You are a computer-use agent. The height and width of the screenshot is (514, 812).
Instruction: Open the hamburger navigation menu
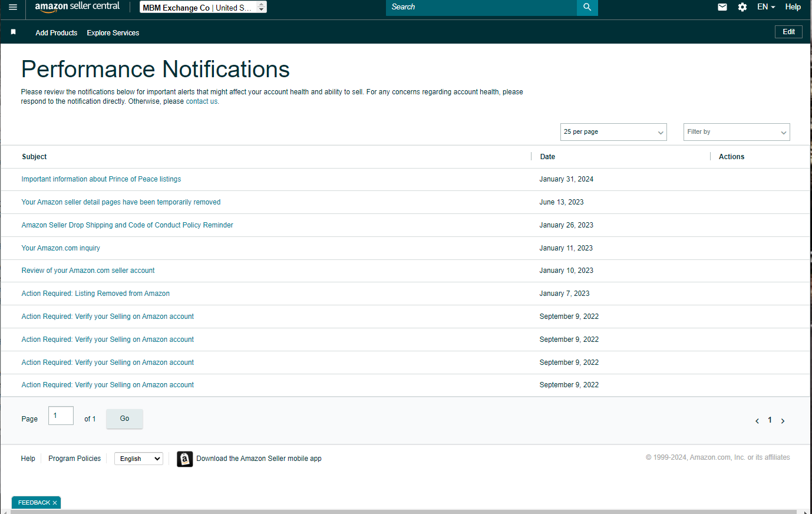pyautogui.click(x=13, y=7)
